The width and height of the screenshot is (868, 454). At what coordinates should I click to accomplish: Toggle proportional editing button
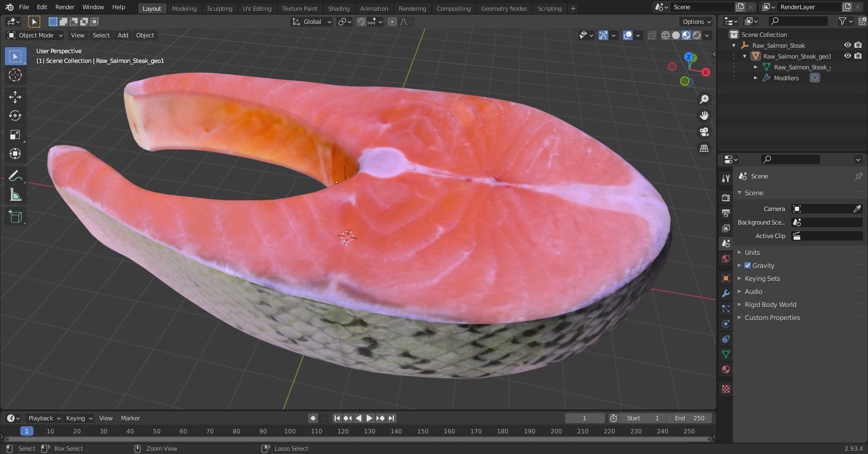(x=392, y=22)
